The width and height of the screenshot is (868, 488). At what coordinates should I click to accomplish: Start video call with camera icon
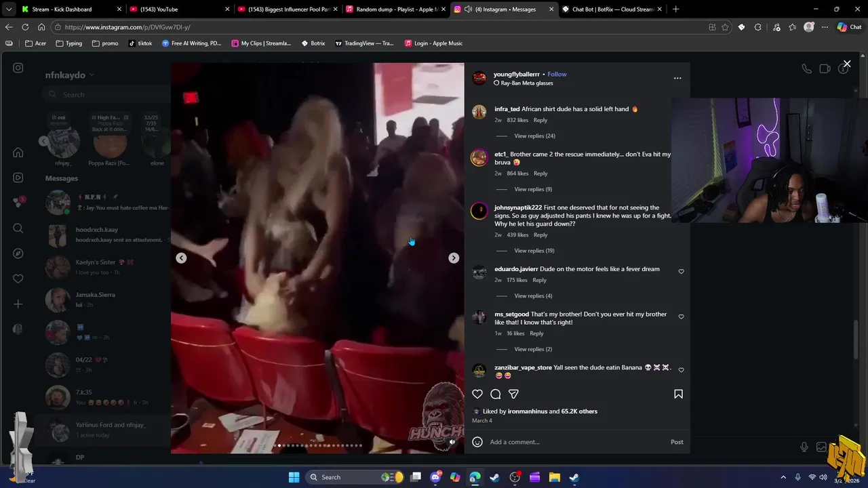pos(825,68)
